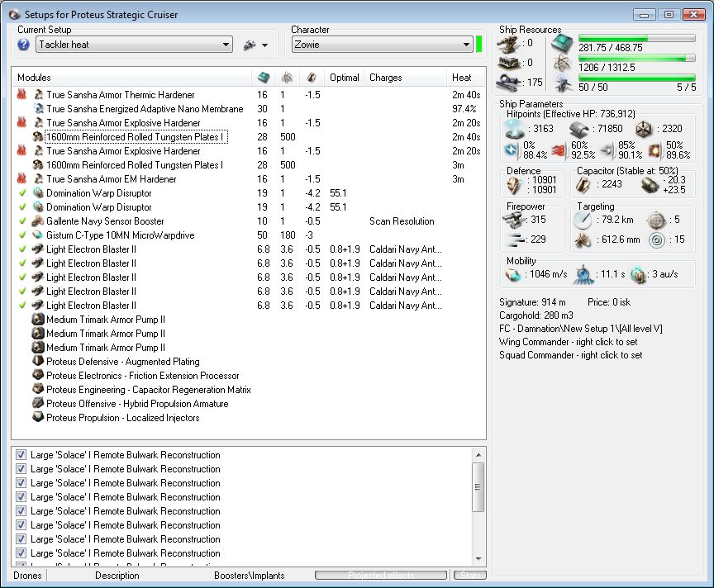The image size is (714, 588).
Task: Click the scroll down arrow in projected effects
Action: [478, 559]
